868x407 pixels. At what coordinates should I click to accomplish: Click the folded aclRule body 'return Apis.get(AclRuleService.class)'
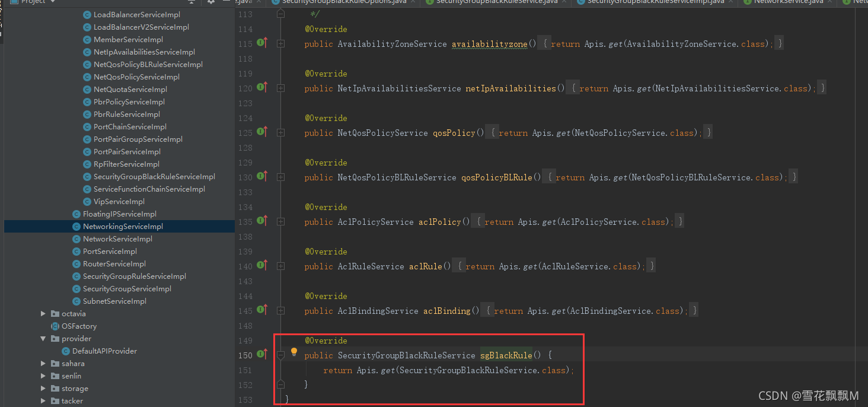[x=553, y=266]
